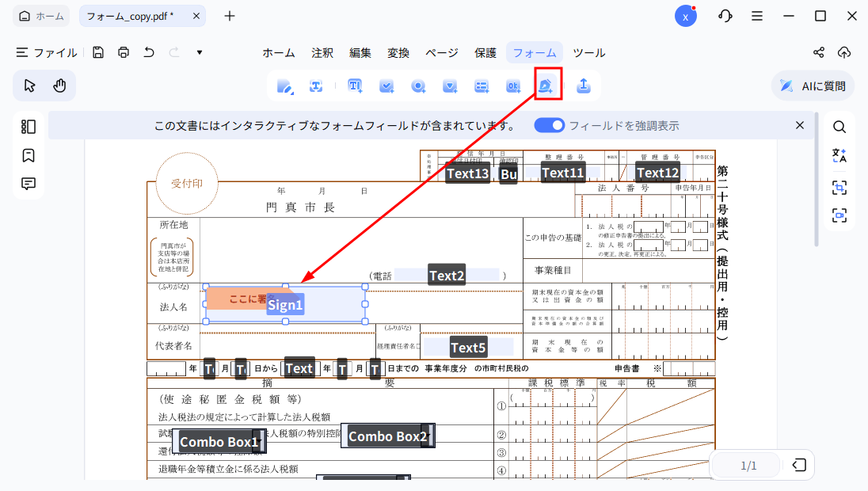Open the undo history dropdown arrow
This screenshot has width=868, height=491.
tap(199, 52)
